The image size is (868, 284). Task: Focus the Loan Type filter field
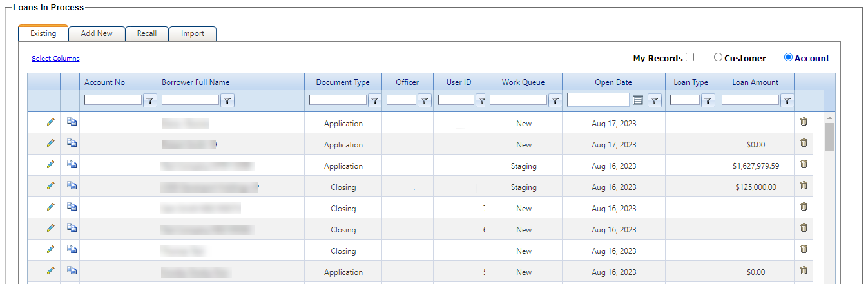(x=685, y=100)
